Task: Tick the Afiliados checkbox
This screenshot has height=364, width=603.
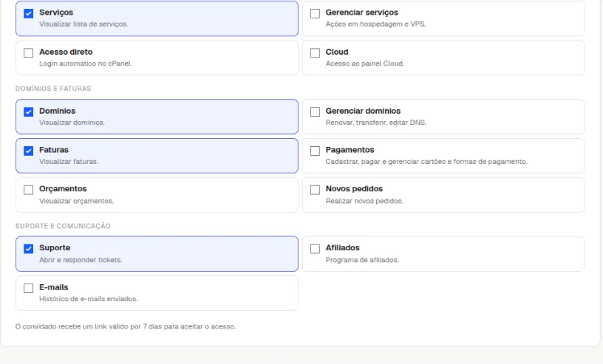Action: point(315,249)
